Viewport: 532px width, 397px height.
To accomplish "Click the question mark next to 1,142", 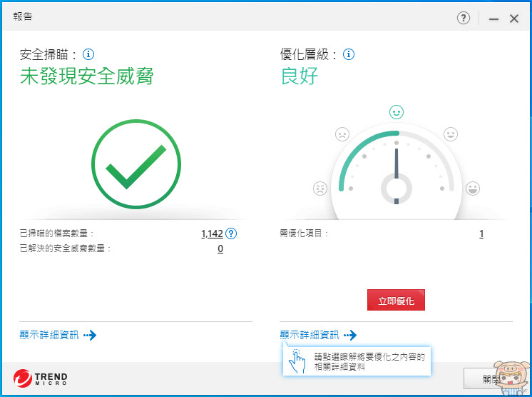I will (x=231, y=233).
